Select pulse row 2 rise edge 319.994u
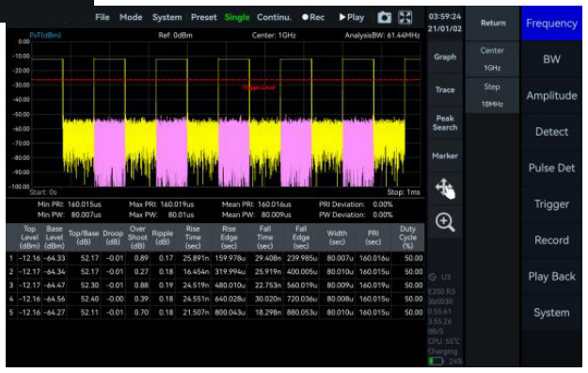 coord(230,272)
